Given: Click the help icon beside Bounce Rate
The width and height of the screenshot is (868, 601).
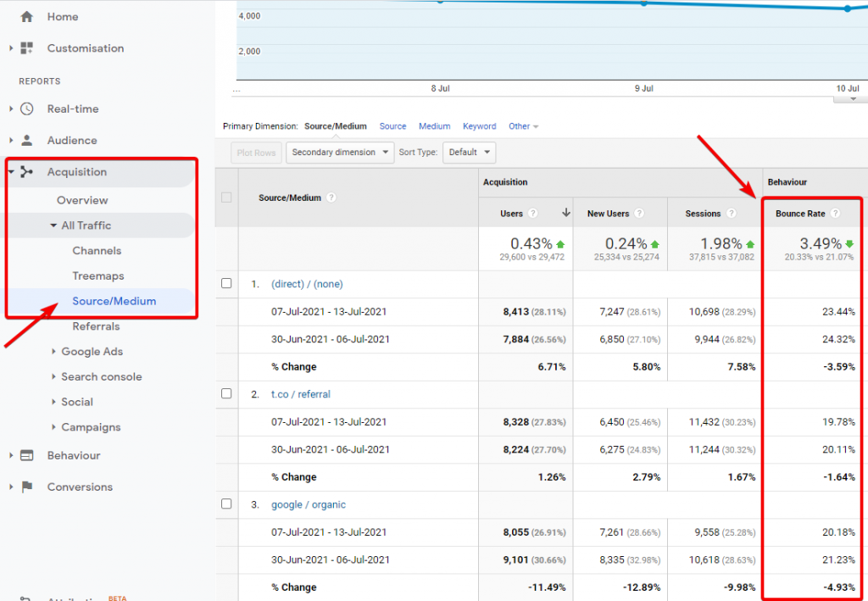Looking at the screenshot, I should tap(835, 214).
